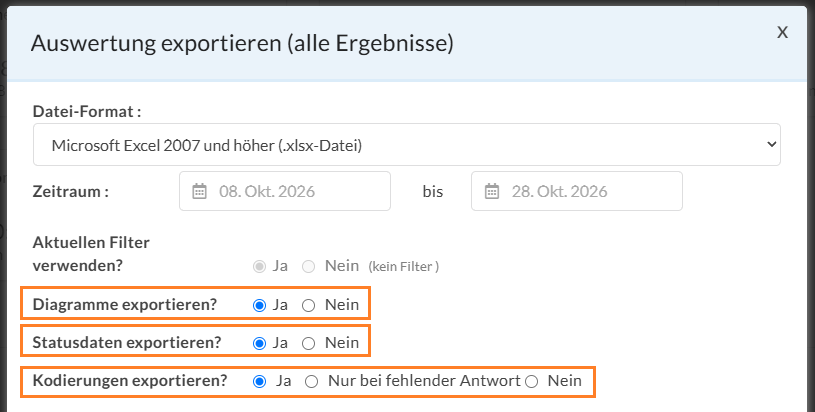Click the Zeitraum label

tap(71, 191)
